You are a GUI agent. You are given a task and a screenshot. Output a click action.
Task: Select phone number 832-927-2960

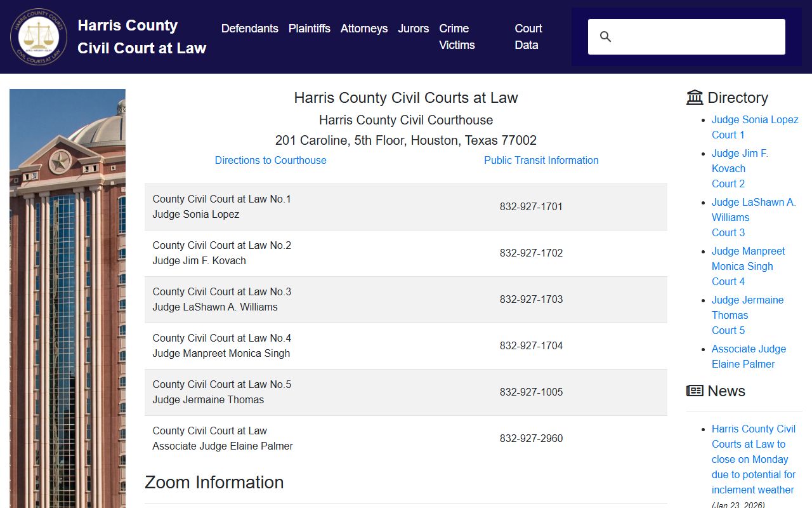click(x=531, y=438)
